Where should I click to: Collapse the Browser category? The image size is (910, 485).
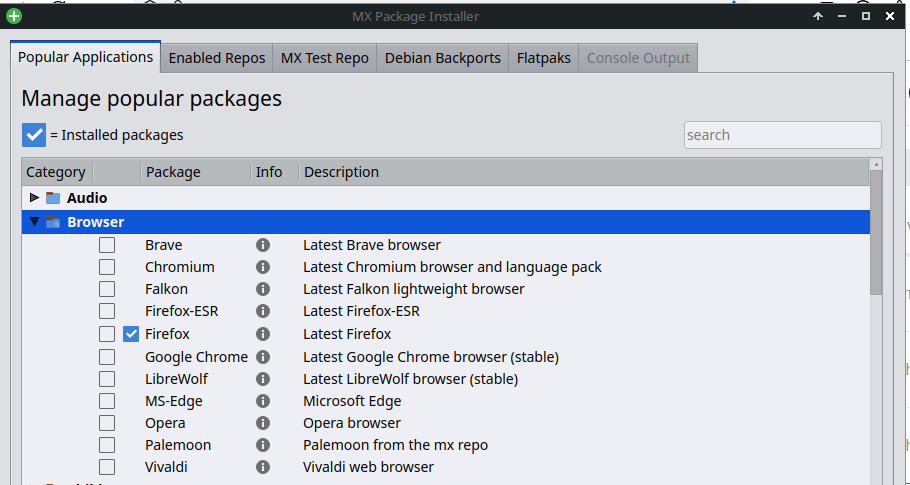[34, 222]
